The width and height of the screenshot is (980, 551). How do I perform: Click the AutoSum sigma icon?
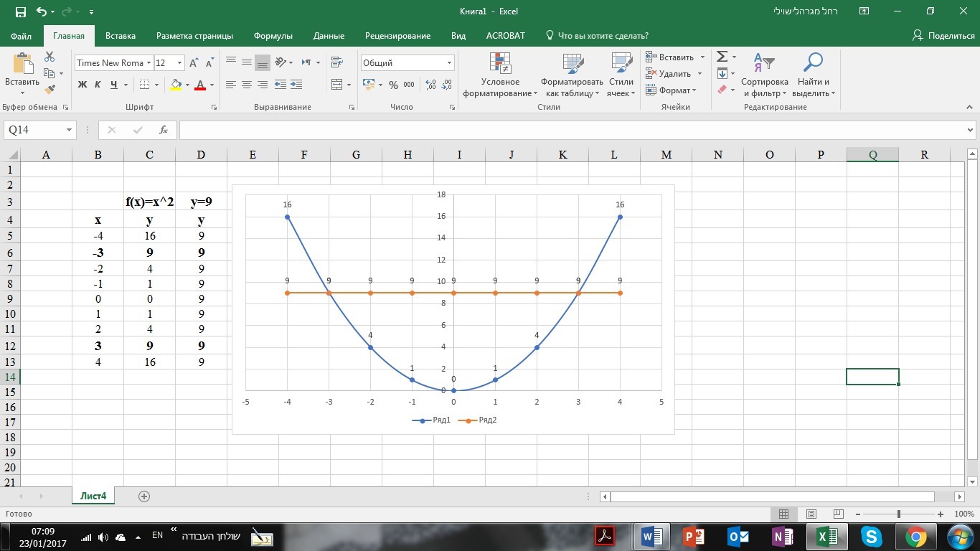pos(722,57)
